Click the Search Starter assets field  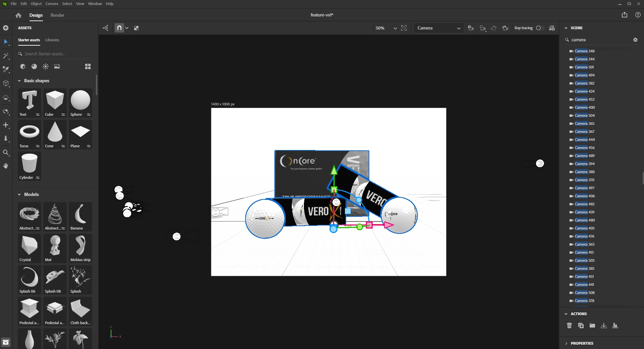[55, 54]
